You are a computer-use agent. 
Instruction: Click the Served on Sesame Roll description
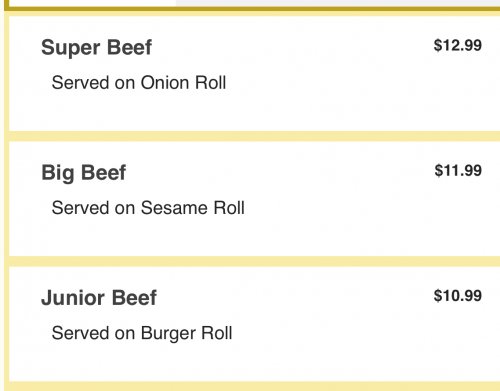[148, 208]
